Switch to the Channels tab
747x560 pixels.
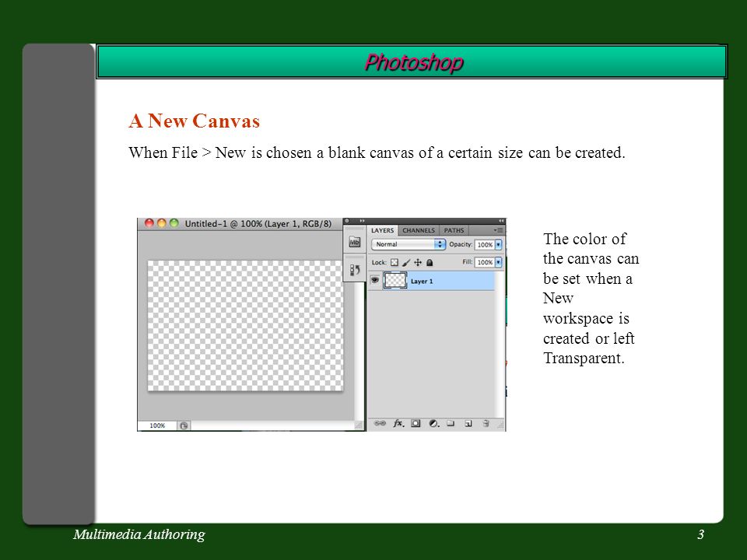(x=419, y=230)
